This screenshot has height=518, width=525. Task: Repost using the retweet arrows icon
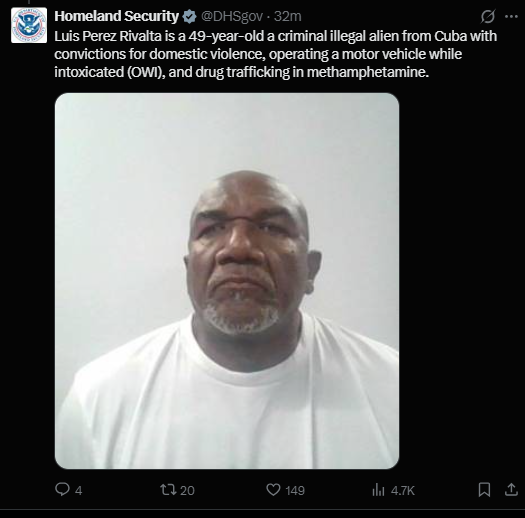click(x=168, y=490)
